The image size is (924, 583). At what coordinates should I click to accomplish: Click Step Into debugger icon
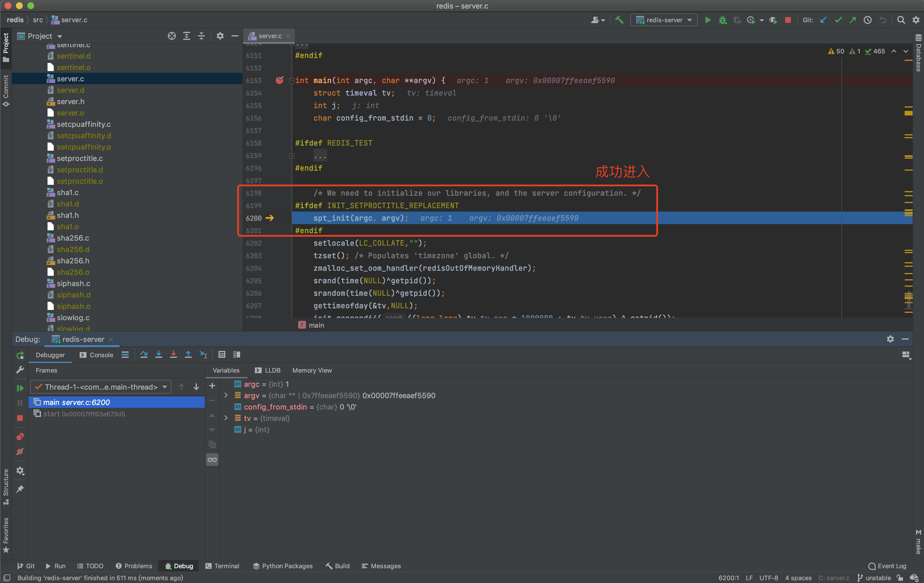click(x=158, y=354)
